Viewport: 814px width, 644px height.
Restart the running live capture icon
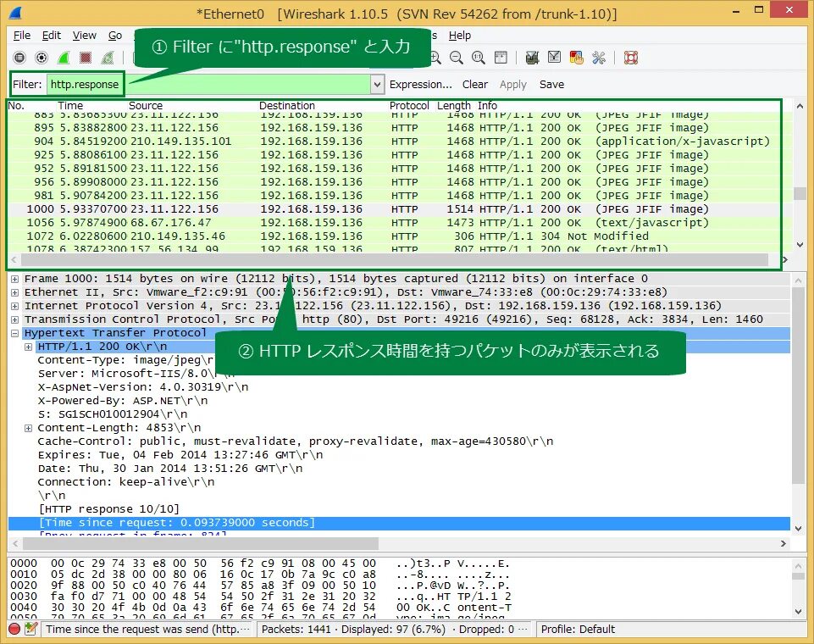[x=108, y=58]
